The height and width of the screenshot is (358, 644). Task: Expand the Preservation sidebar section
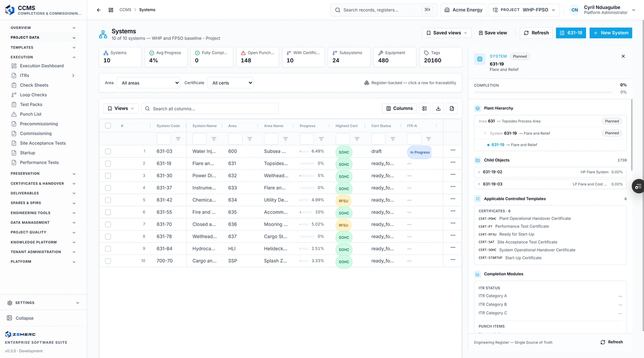tap(43, 173)
